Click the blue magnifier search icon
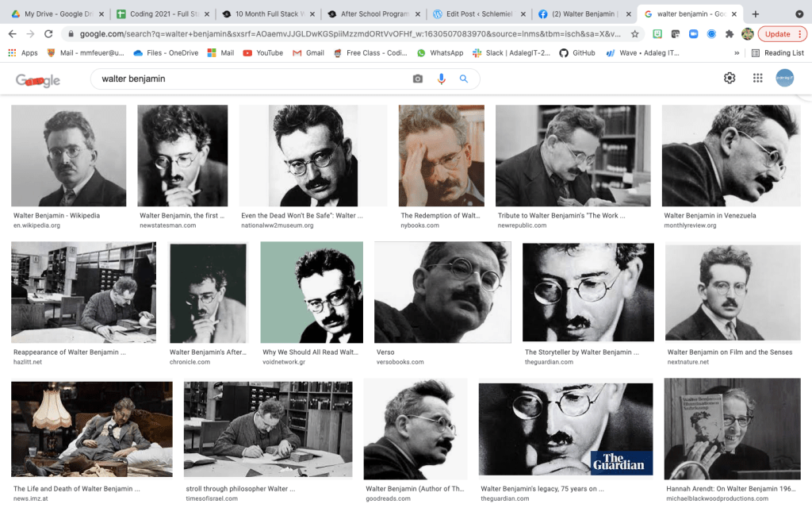The image size is (812, 508). point(464,79)
